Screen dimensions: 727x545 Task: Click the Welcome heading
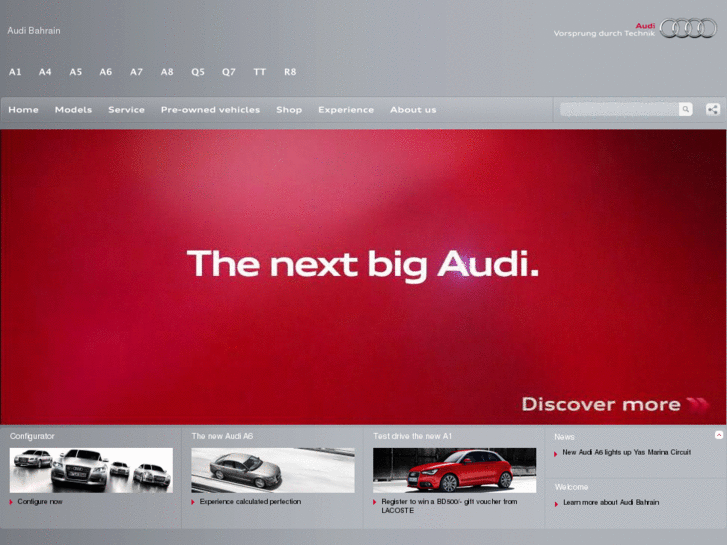(571, 487)
